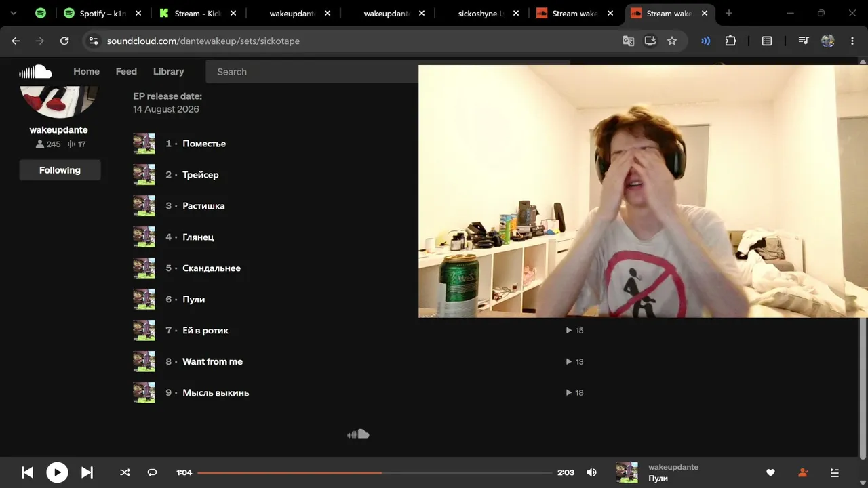Open the wakeupdante profile name link

(59, 129)
